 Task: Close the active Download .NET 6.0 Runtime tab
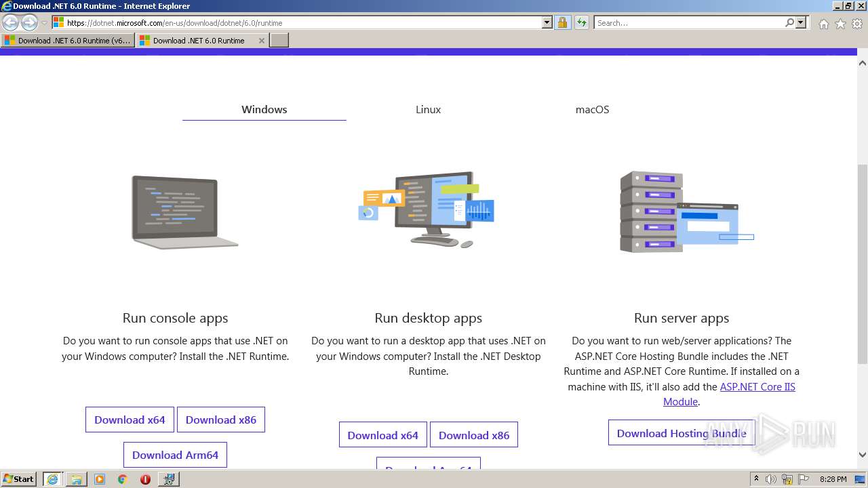pyautogui.click(x=262, y=41)
